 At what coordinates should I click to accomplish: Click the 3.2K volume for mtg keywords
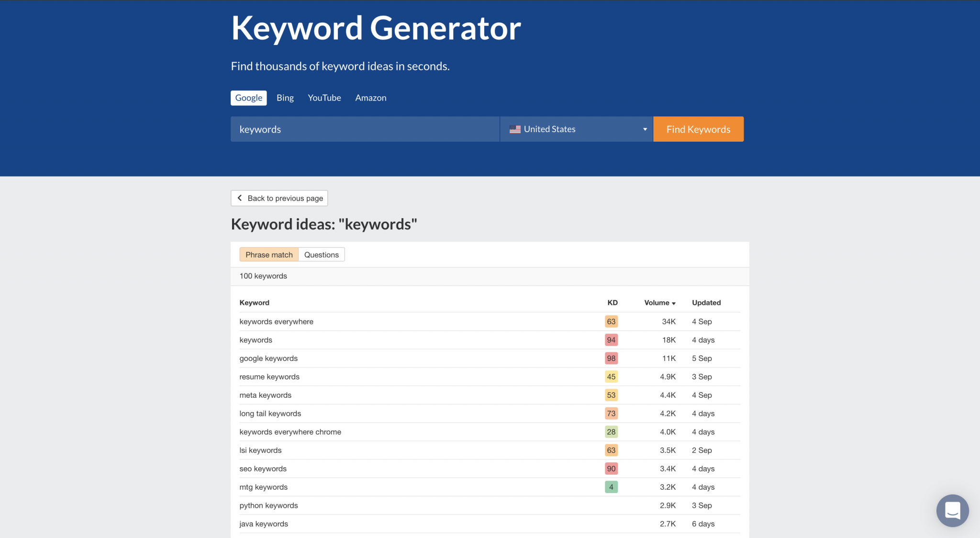668,487
